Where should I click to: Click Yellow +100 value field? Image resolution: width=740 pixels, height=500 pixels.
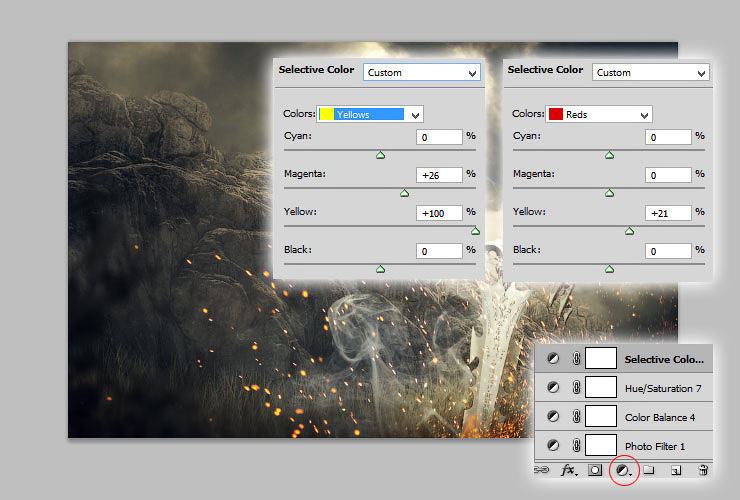coord(439,213)
